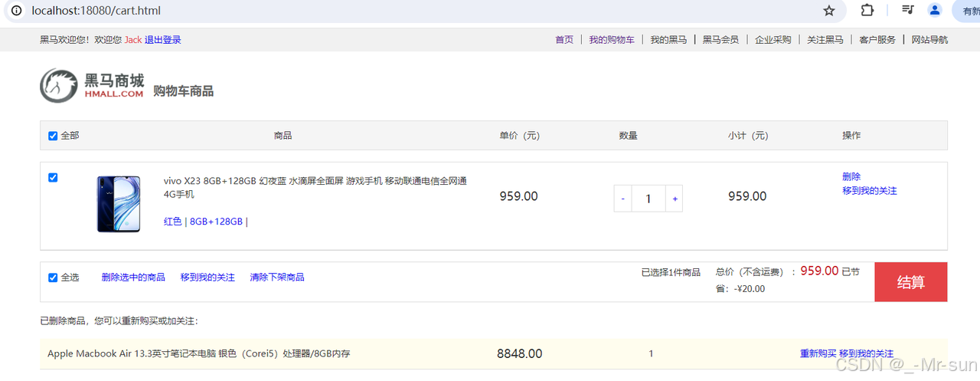Open 关注黑马 in the top navigation
This screenshot has width=980, height=381.
pyautogui.click(x=825, y=40)
